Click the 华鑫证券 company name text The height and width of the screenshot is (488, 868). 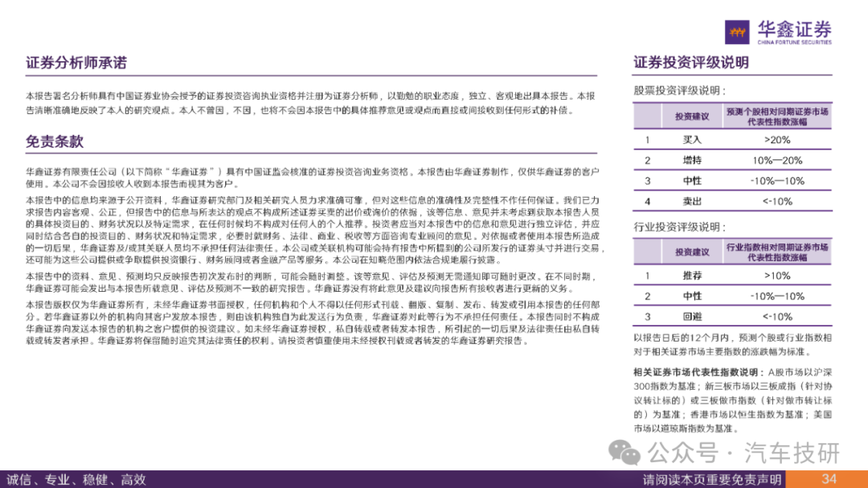click(794, 29)
